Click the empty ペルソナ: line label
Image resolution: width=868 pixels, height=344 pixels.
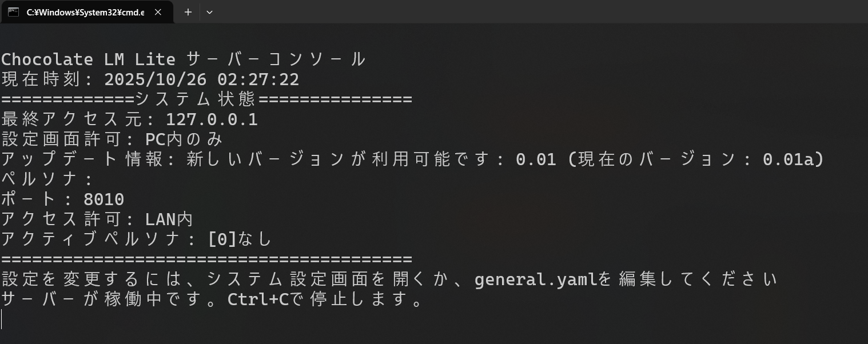pos(47,179)
